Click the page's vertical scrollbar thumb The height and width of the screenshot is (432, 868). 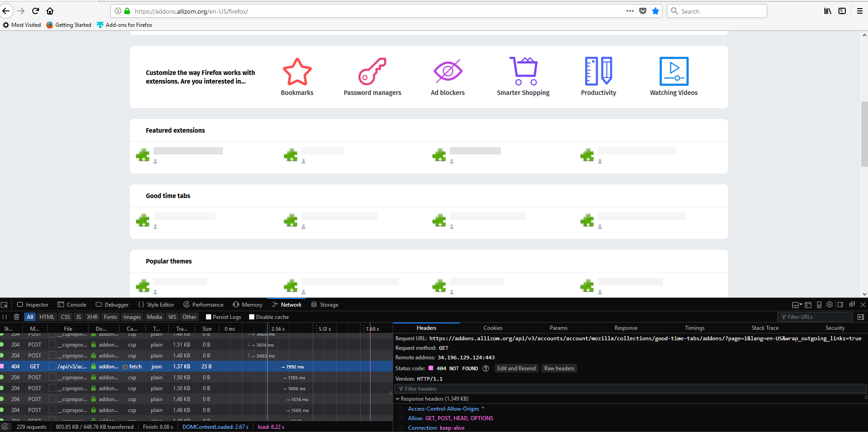point(864,134)
